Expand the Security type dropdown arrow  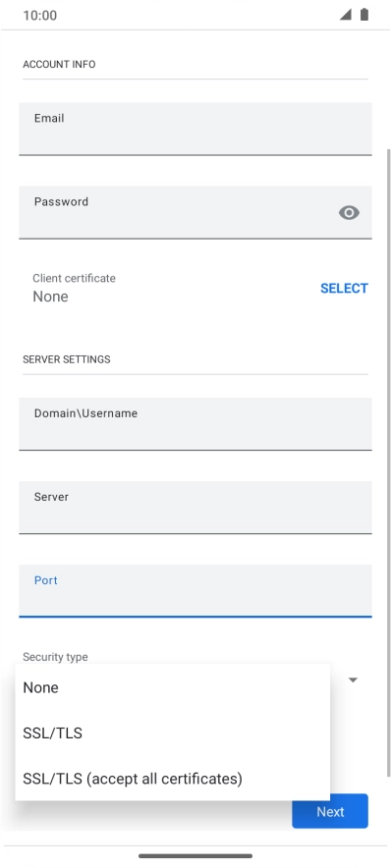pos(353,679)
